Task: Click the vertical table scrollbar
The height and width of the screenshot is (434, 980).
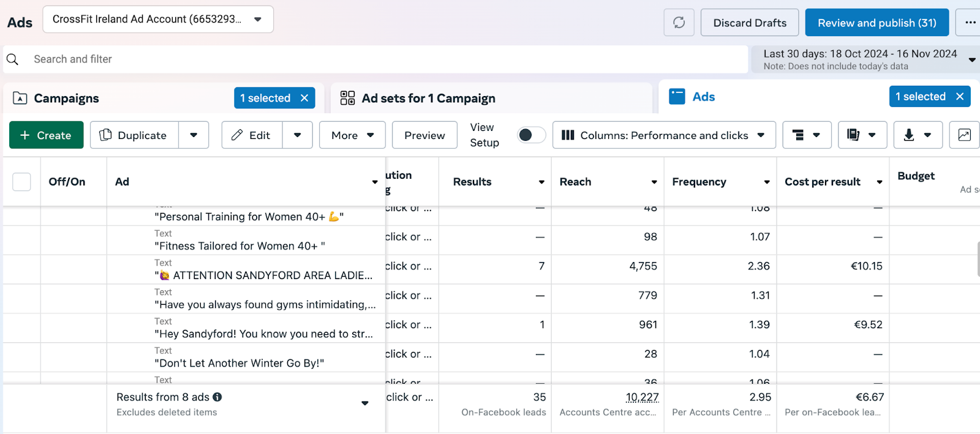Action: point(978,259)
